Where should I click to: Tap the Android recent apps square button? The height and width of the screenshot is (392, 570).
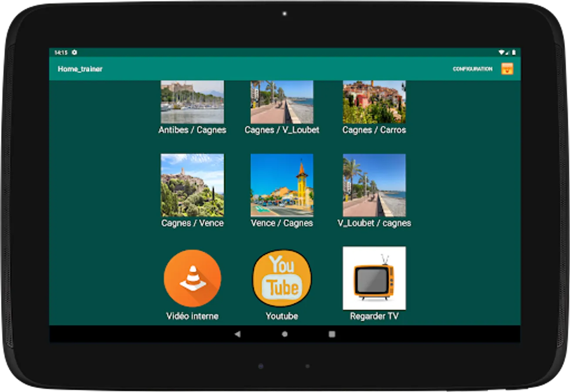click(332, 334)
